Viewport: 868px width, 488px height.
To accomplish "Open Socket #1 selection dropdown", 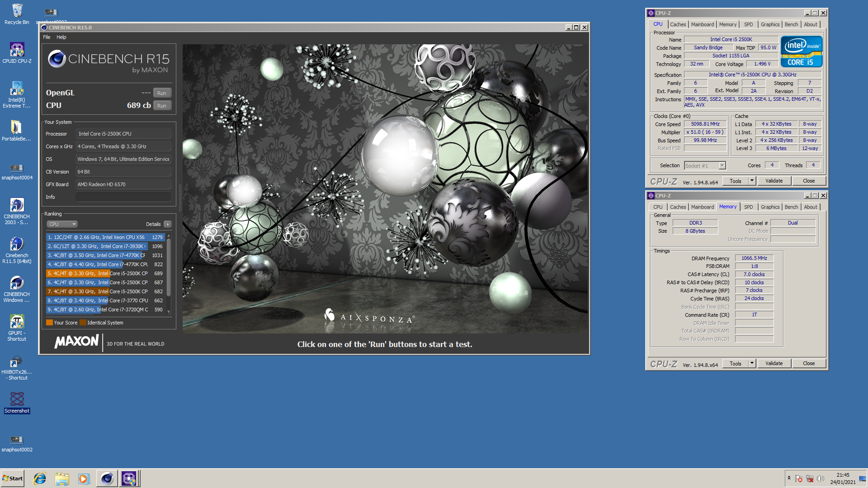I will (x=705, y=166).
